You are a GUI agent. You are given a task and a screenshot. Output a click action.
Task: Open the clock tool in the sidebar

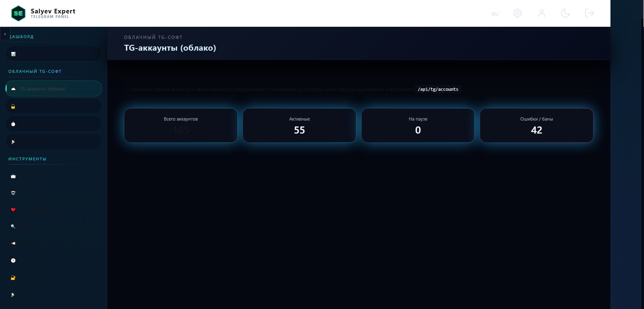53,260
